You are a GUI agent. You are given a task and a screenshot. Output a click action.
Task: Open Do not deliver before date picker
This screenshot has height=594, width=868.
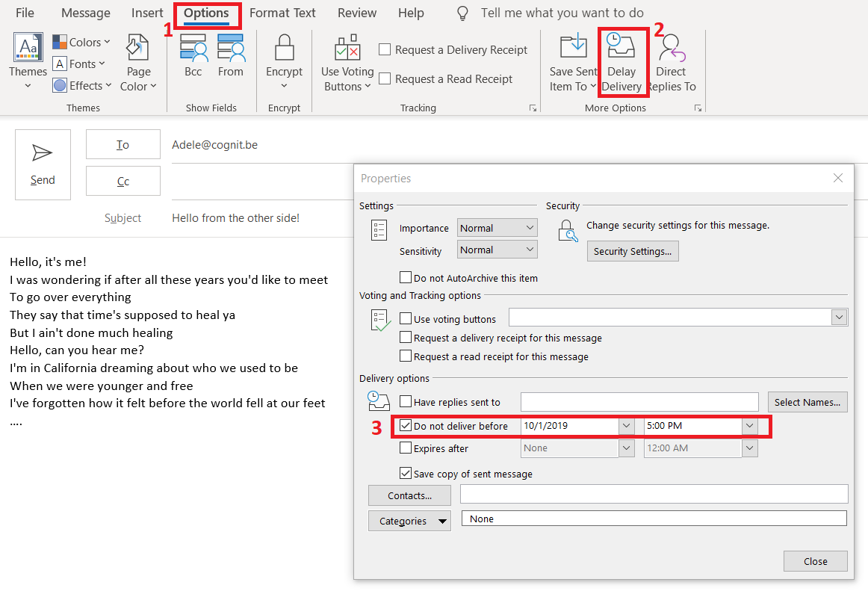click(x=626, y=426)
